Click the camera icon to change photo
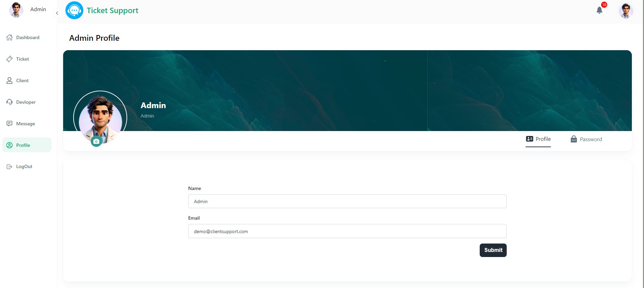Screen dimensions: 644x288 pyautogui.click(x=96, y=141)
